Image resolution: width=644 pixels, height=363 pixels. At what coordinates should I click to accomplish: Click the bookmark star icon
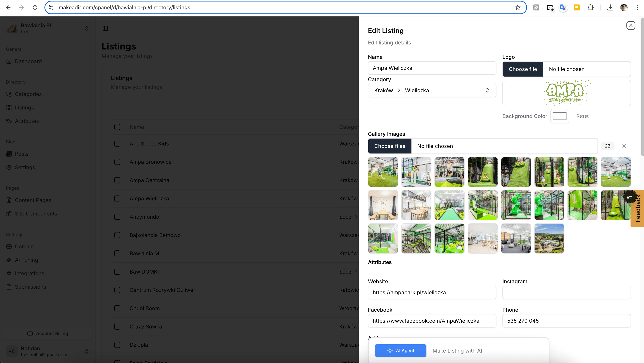pyautogui.click(x=518, y=7)
